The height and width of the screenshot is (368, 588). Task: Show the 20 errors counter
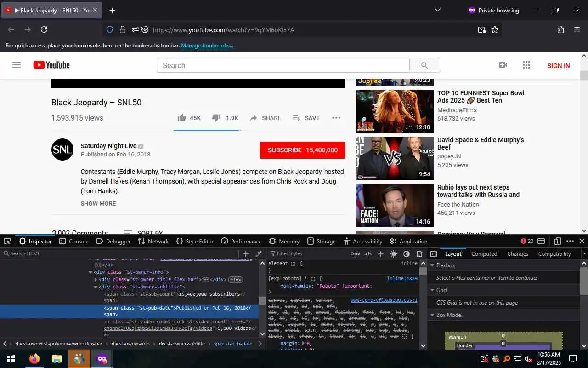pos(527,241)
